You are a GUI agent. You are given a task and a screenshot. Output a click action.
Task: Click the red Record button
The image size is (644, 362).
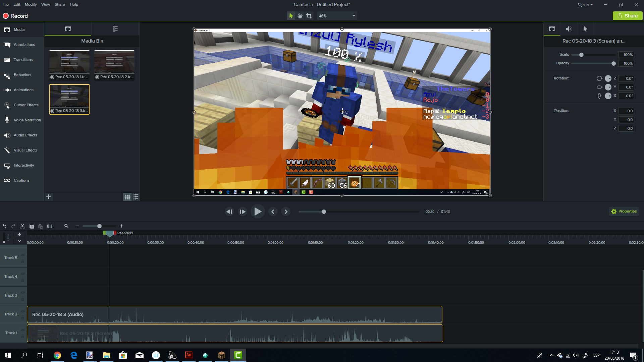[15, 16]
